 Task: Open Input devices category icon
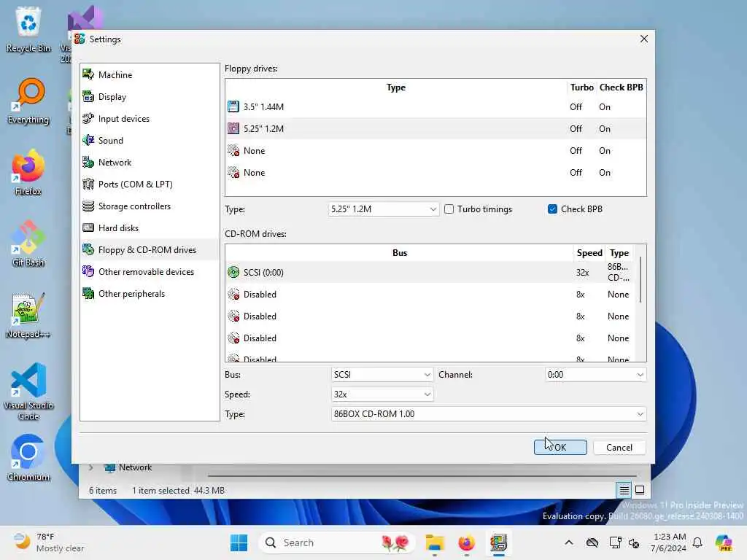coord(88,118)
